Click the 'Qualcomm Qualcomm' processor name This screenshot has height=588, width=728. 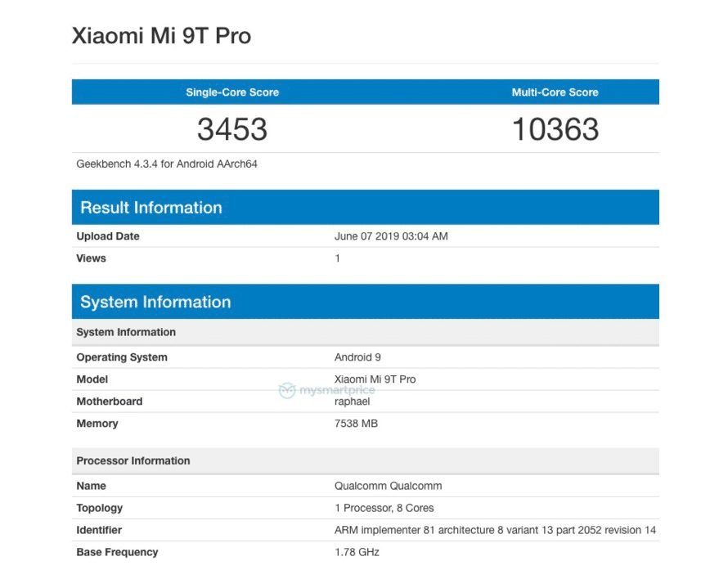(x=389, y=486)
